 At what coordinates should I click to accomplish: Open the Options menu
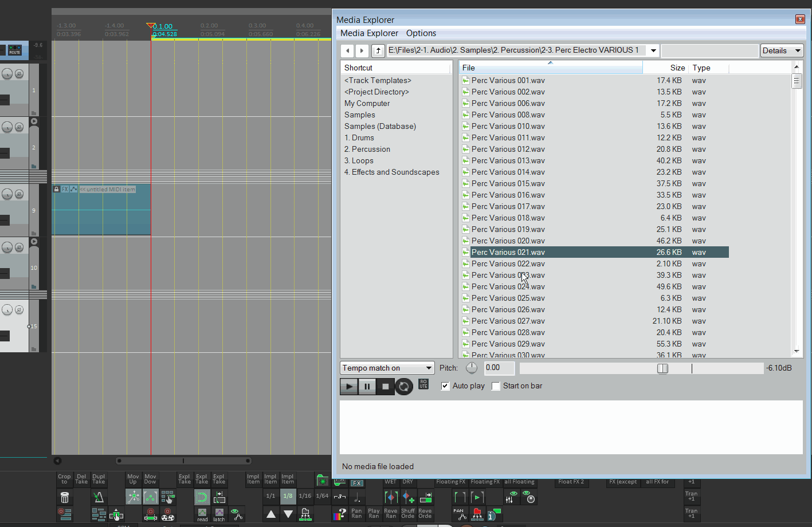421,33
